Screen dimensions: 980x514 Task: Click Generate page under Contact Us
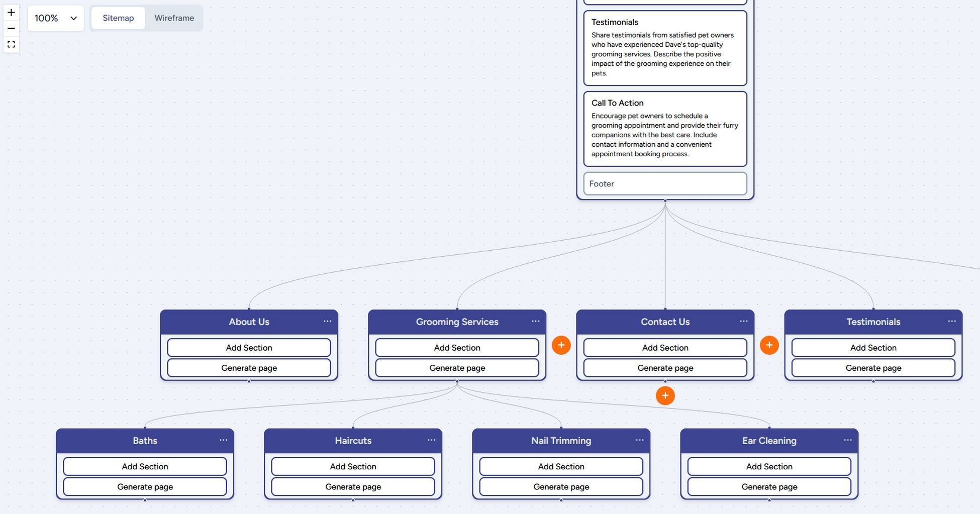[x=665, y=368]
